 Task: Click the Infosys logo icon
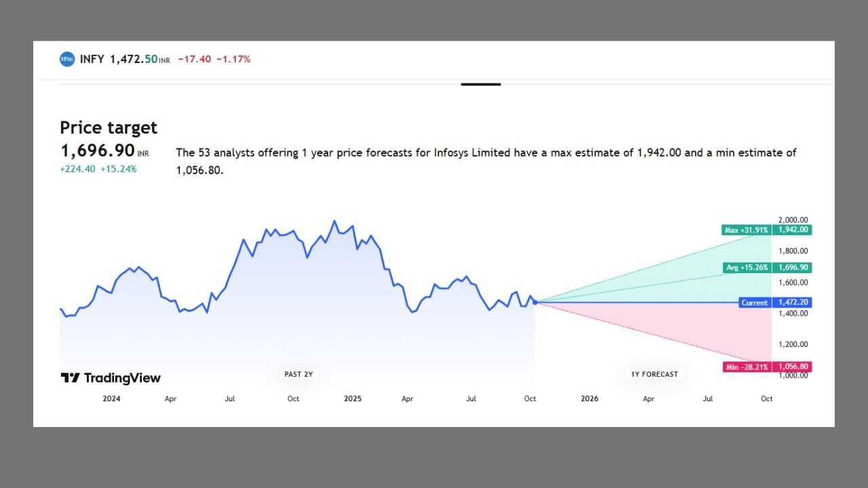coord(66,59)
